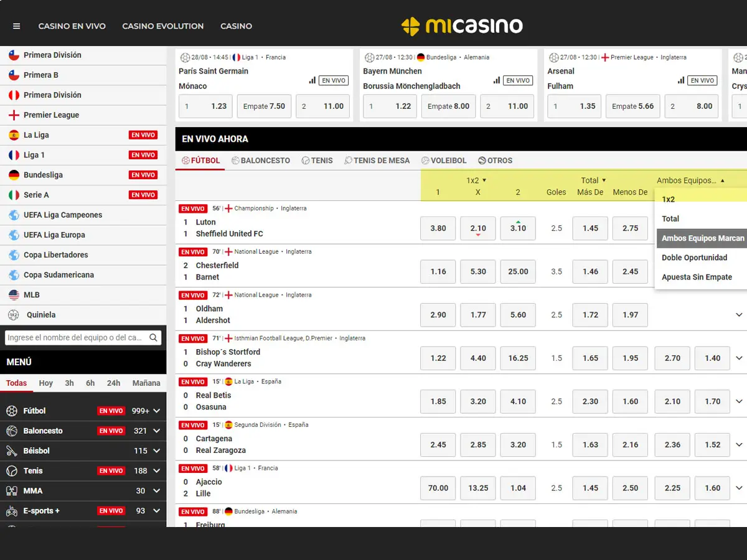The height and width of the screenshot is (560, 747).
Task: Select the Hoy time filter tab
Action: [46, 383]
